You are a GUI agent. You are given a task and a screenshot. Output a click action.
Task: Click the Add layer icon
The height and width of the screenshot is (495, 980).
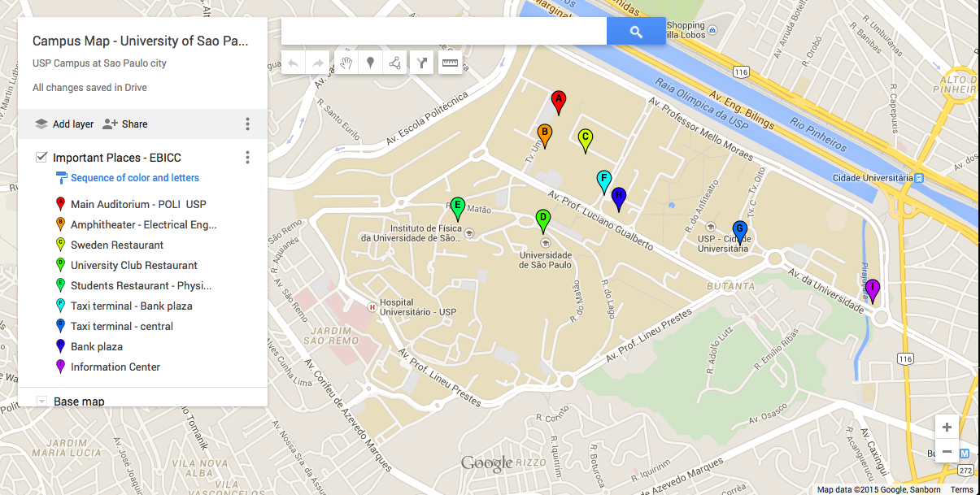click(x=41, y=124)
